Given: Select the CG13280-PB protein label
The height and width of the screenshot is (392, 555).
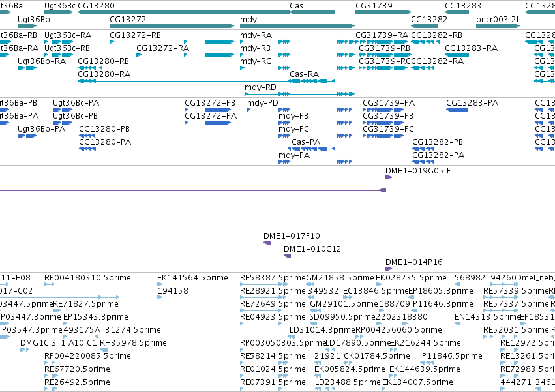Looking at the screenshot, I should [104, 129].
